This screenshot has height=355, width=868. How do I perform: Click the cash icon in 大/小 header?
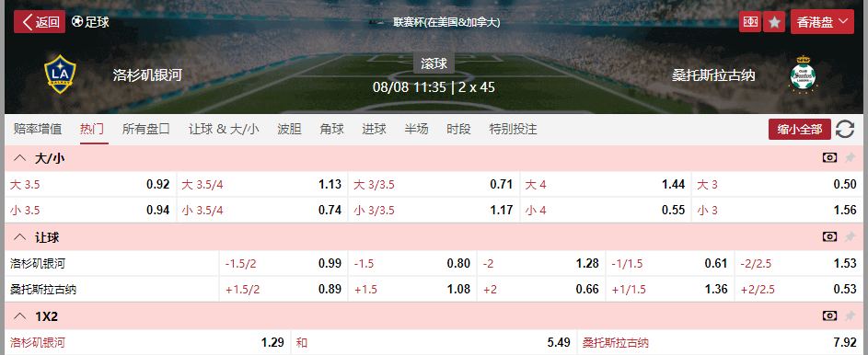830,158
